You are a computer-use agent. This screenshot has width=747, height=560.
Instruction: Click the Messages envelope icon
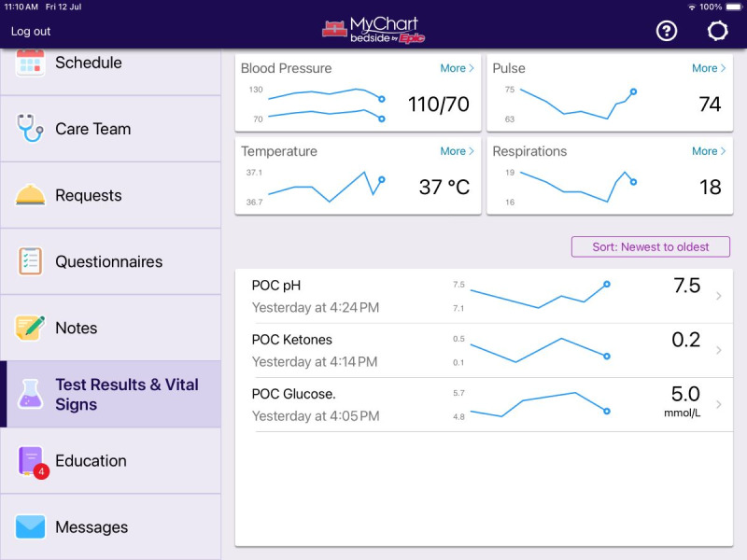point(30,526)
